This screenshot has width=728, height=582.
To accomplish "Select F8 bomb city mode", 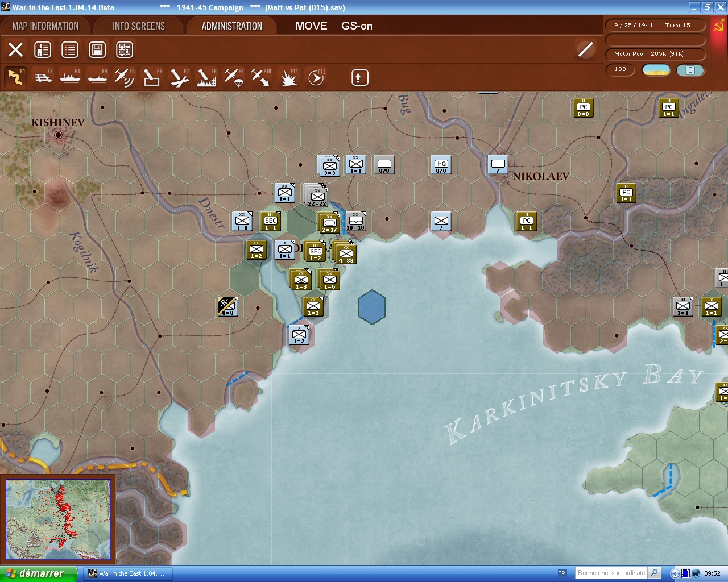I will pyautogui.click(x=206, y=77).
